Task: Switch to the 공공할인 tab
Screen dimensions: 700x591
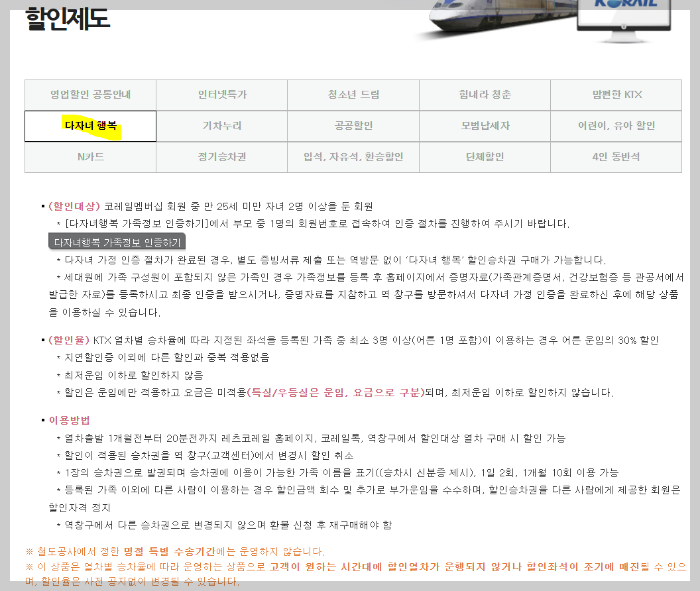Action: 353,127
